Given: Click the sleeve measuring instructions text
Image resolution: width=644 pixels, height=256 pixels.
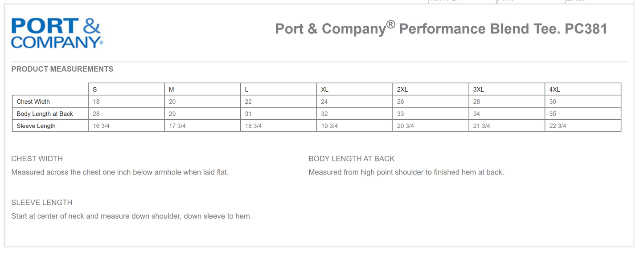Looking at the screenshot, I should [131, 216].
